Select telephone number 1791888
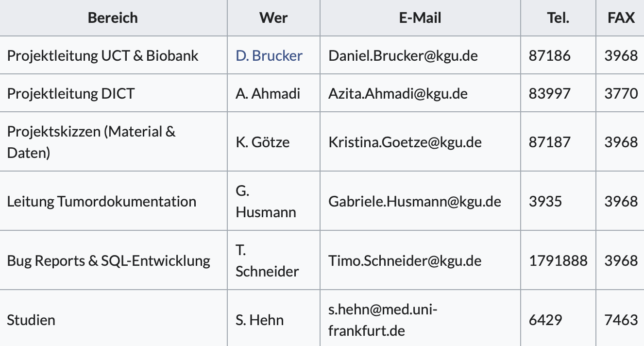Screen dimensions: 644x346 tap(558, 260)
